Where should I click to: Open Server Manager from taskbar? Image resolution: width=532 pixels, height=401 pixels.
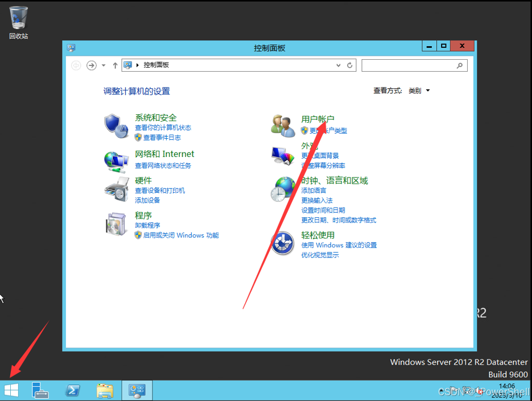[x=40, y=390]
